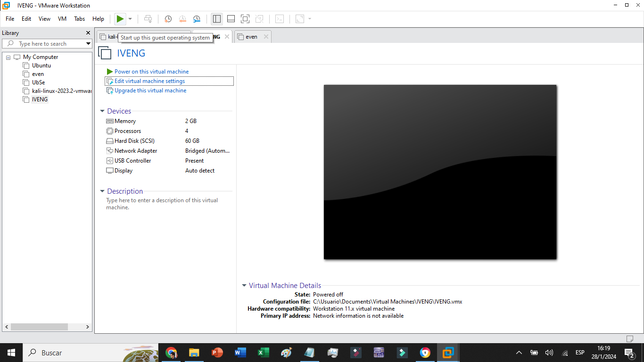Screen dimensions: 644x362
Task: Click Upgrade this virtual machine link
Action: [x=150, y=90]
